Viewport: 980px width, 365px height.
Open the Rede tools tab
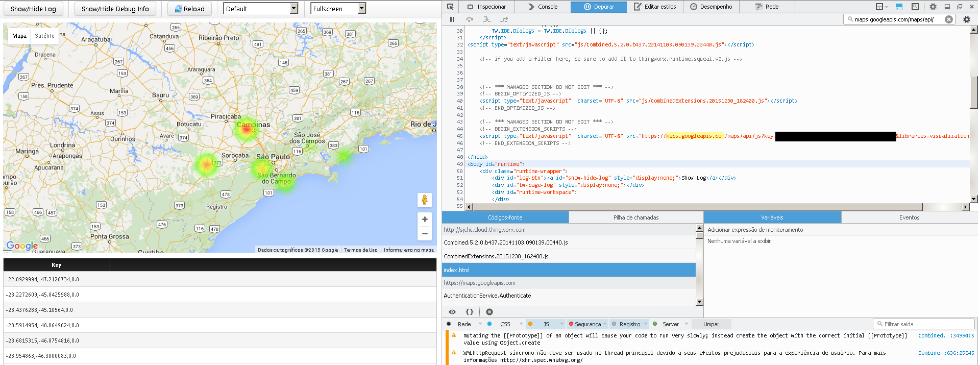click(x=767, y=7)
